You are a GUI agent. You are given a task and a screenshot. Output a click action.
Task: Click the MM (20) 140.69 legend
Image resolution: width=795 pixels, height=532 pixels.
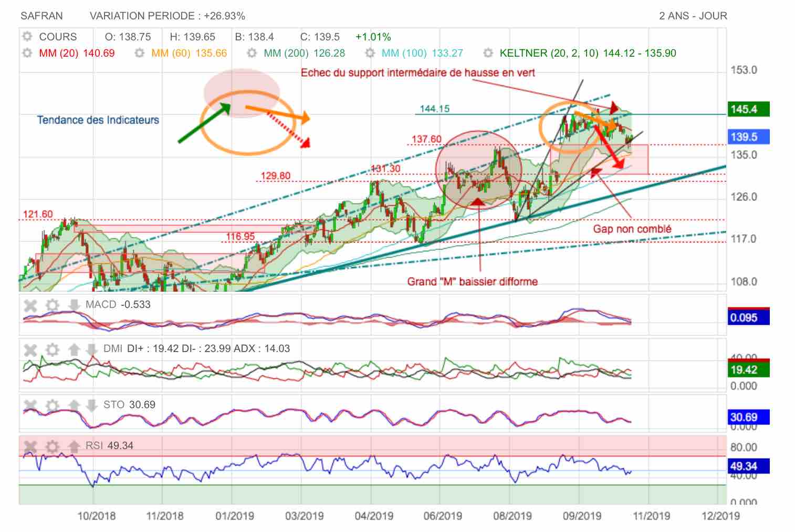[77, 53]
